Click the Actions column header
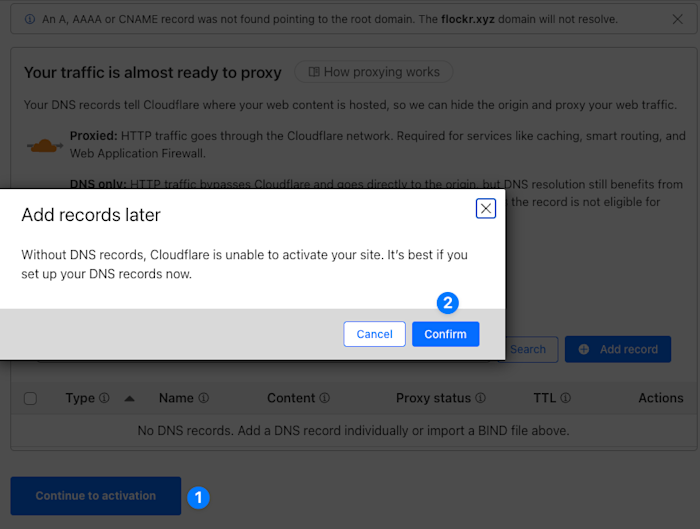 661,398
